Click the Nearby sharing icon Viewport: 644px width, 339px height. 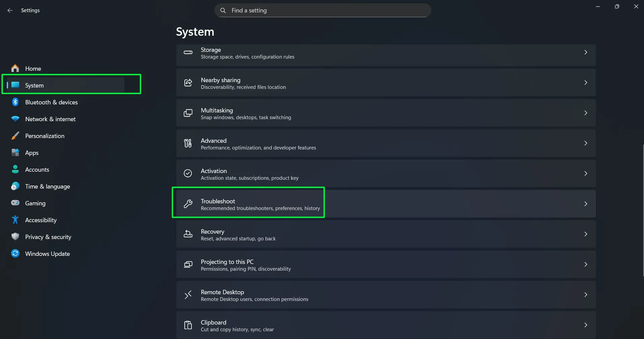(x=188, y=82)
